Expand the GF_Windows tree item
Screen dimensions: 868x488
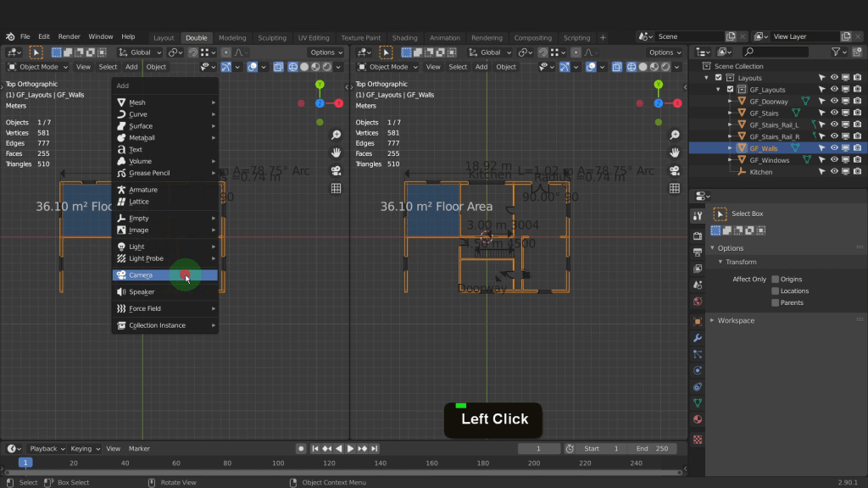(730, 160)
